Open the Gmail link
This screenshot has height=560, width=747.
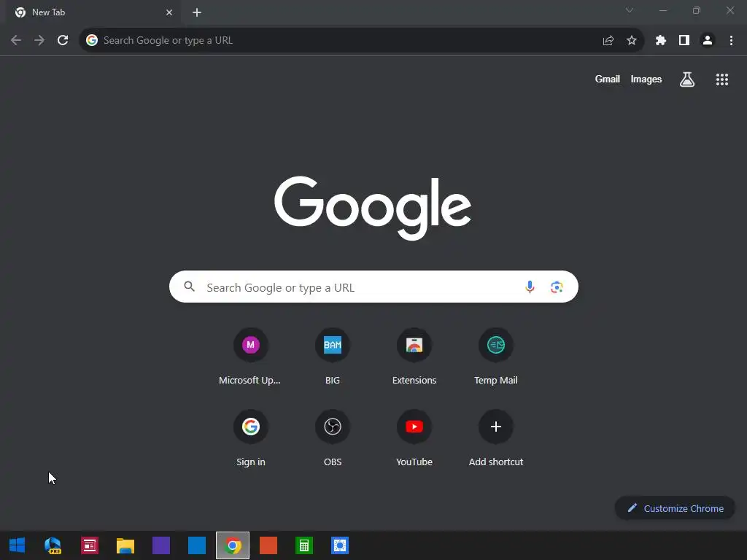pos(608,79)
